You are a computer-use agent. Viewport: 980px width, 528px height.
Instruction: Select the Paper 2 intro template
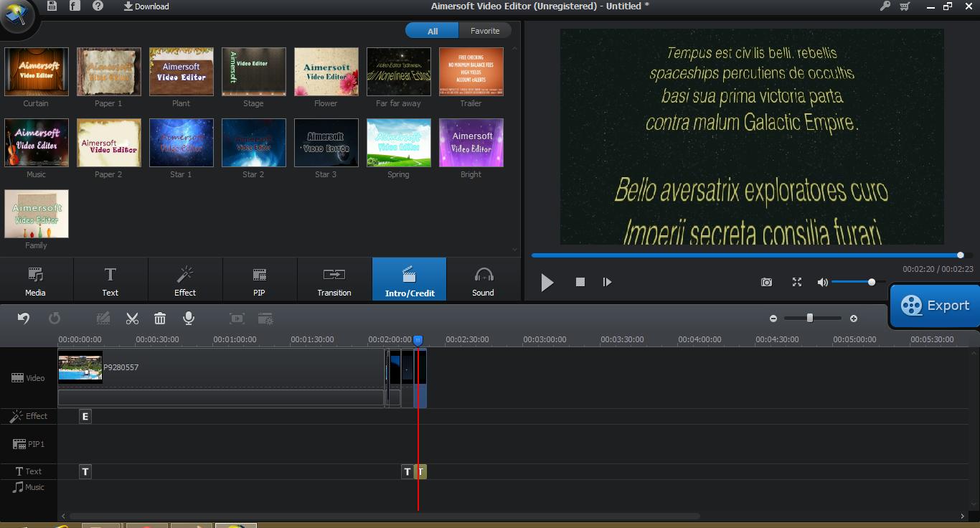tap(109, 143)
